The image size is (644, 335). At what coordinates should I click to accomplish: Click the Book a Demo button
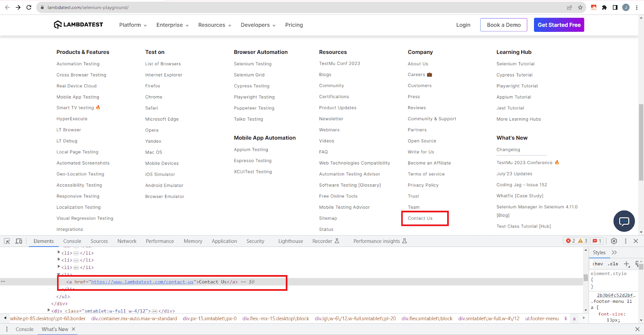[x=504, y=25]
